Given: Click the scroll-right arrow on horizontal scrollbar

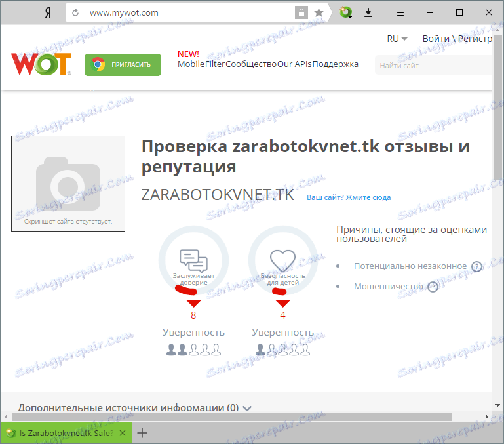Looking at the screenshot, I should 487,417.
